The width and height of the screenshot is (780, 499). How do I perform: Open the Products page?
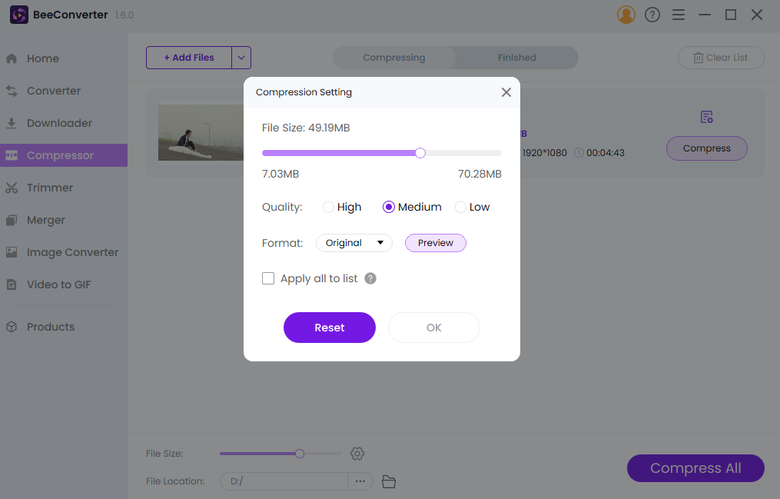64,327
